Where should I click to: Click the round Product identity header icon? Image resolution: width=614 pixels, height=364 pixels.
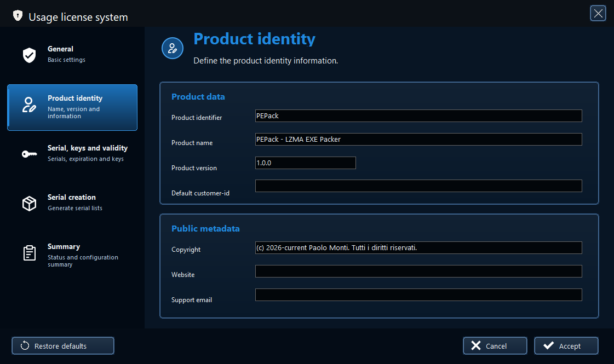coord(173,48)
